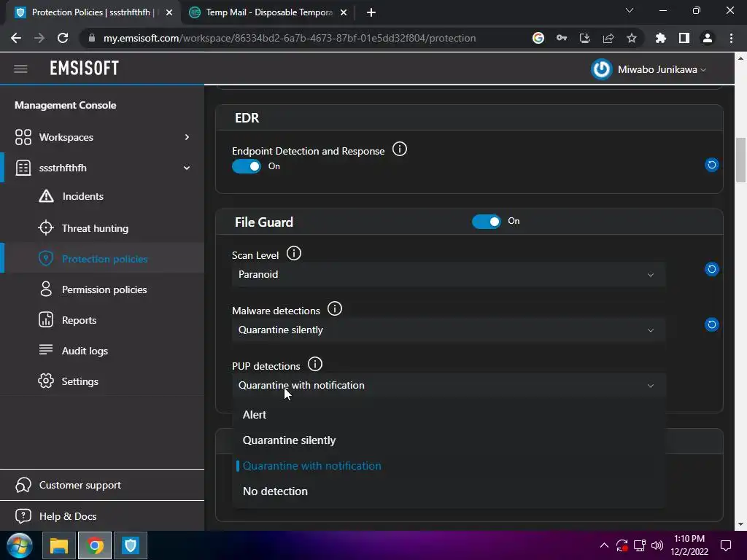
Task: Switch to the Temp Mail tab
Action: coord(268,12)
